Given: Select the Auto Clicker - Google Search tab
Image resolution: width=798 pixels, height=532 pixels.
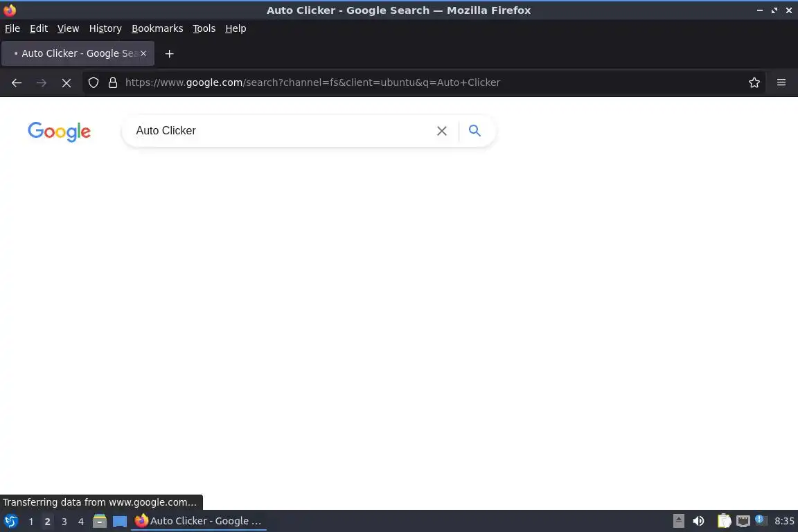Looking at the screenshot, I should [x=78, y=53].
